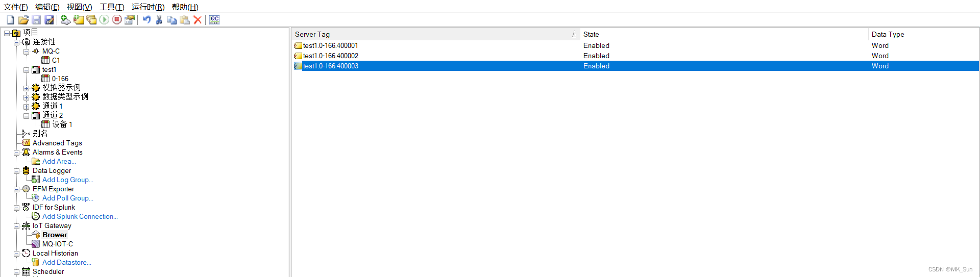
Task: Select the 别名 tree item
Action: [40, 134]
